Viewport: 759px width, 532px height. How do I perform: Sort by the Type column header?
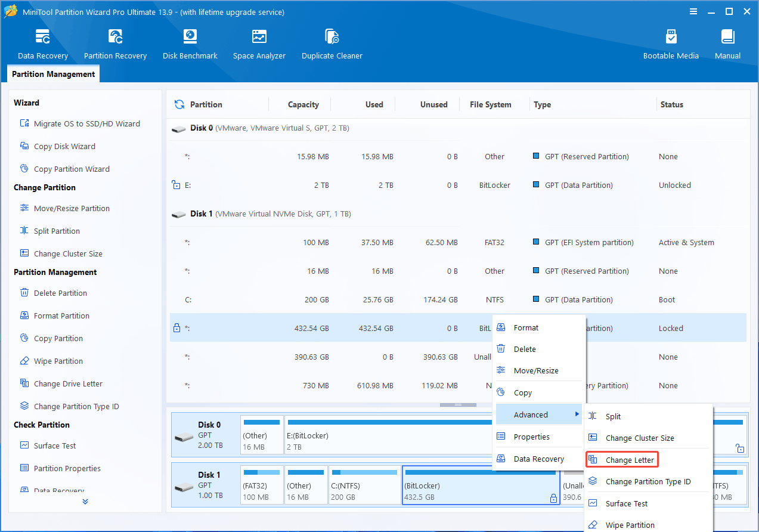click(543, 104)
